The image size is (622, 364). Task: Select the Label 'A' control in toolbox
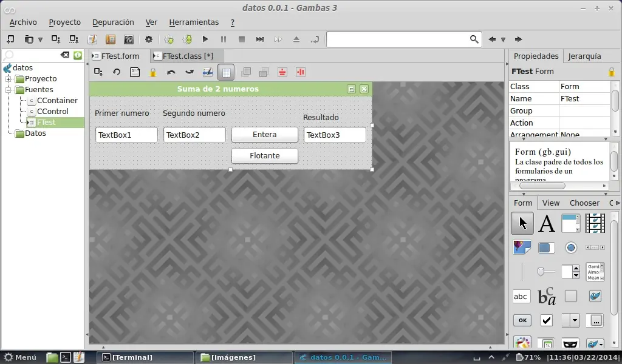[547, 223]
